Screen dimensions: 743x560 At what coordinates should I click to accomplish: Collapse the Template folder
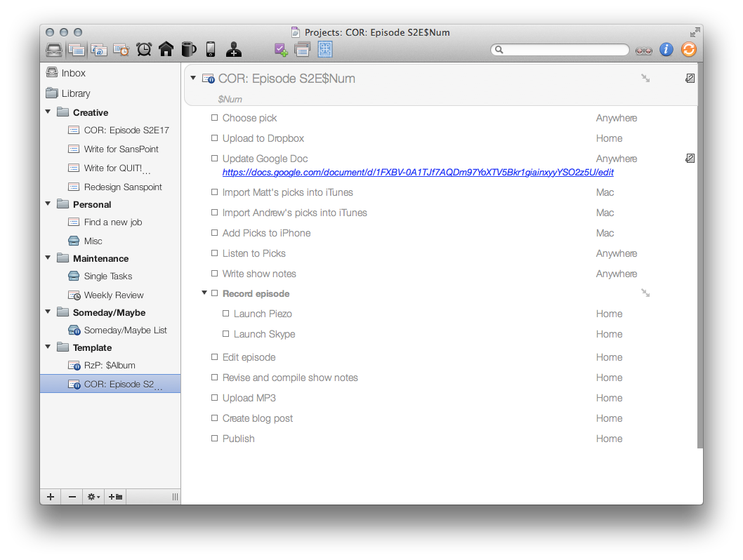(x=48, y=347)
